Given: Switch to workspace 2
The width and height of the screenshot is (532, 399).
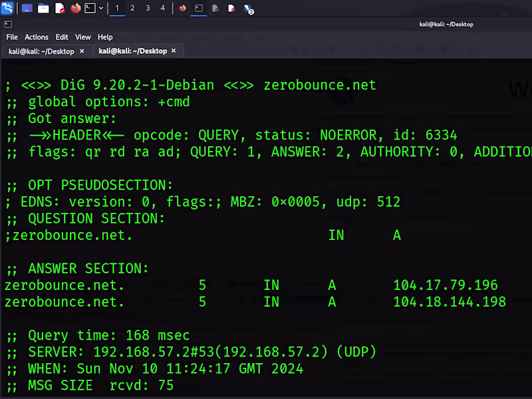Looking at the screenshot, I should point(132,8).
